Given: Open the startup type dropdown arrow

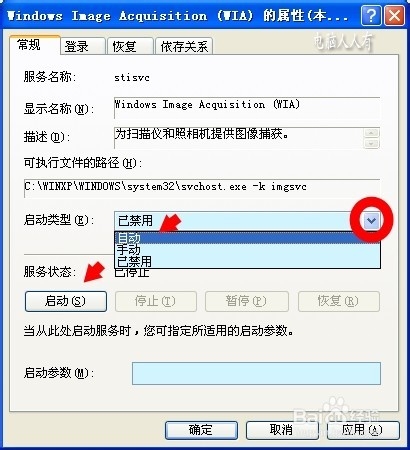Looking at the screenshot, I should click(371, 220).
